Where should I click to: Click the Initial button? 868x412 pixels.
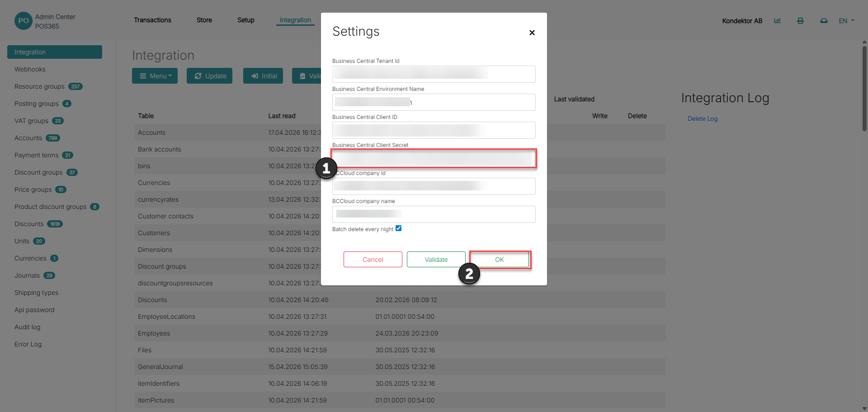pos(263,76)
